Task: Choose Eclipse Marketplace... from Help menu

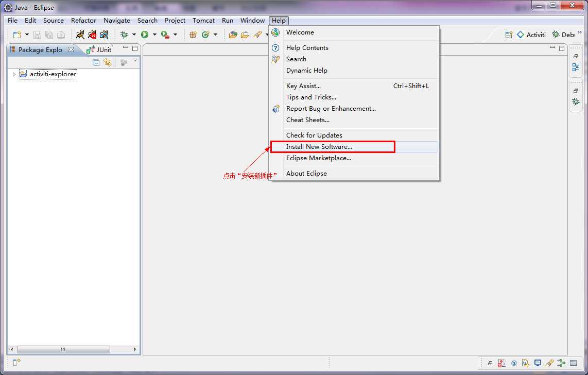Action: 318,158
